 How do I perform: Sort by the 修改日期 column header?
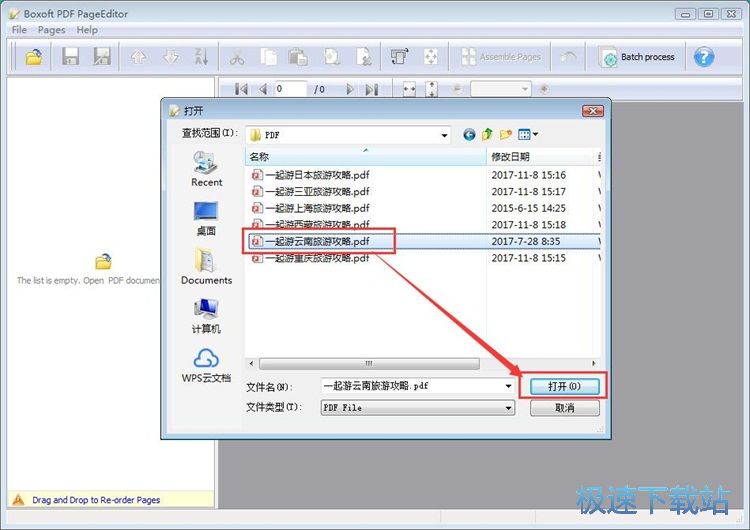pos(540,156)
